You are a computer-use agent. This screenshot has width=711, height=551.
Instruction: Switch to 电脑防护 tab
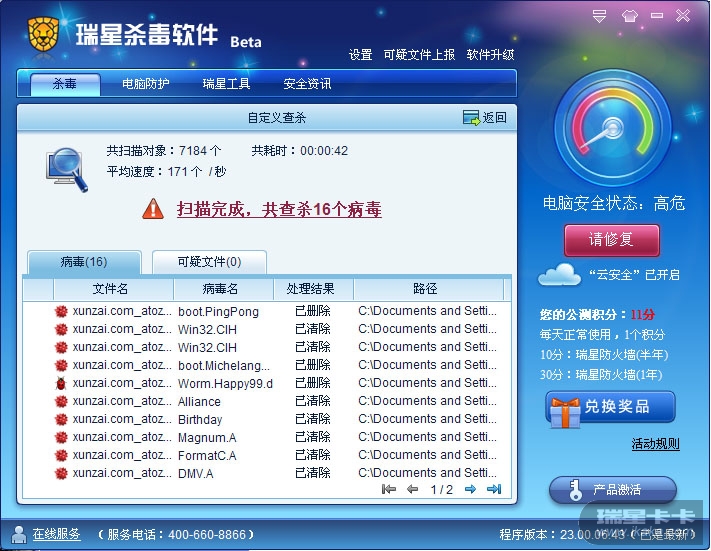pos(146,84)
